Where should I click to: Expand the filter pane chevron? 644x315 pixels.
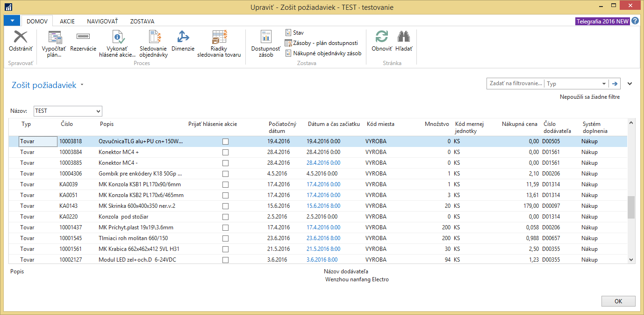630,84
